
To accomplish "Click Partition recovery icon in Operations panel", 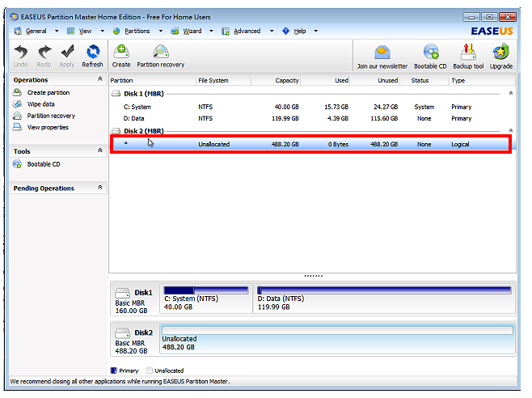I will [x=17, y=116].
